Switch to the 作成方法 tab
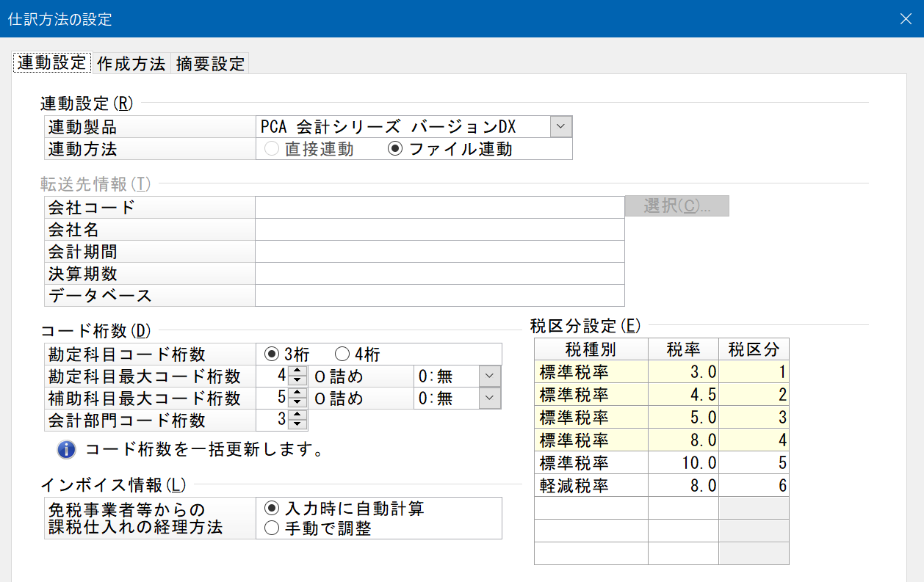The height and width of the screenshot is (582, 924). point(131,64)
